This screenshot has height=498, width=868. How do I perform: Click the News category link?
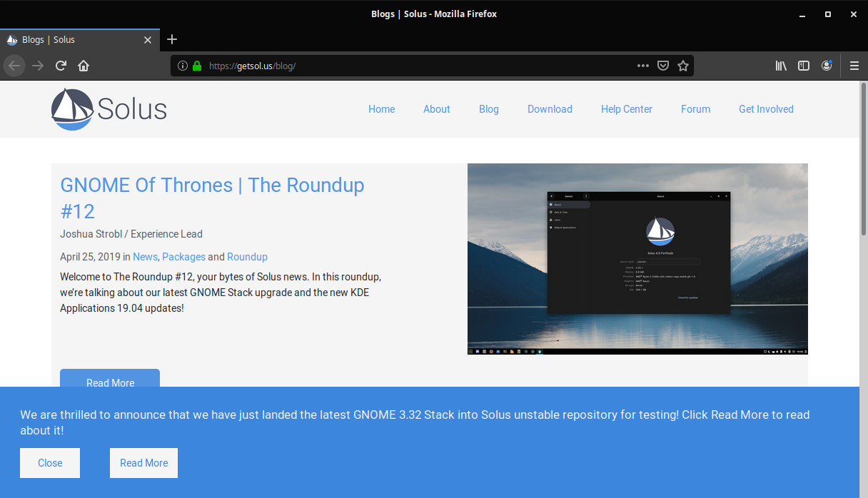click(145, 257)
